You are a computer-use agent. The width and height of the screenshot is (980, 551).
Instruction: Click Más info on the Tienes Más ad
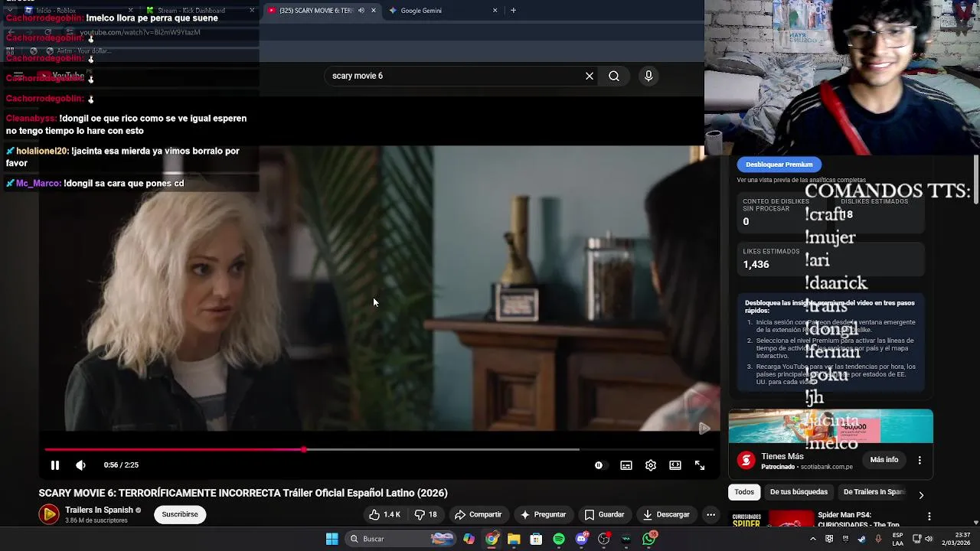pyautogui.click(x=884, y=460)
